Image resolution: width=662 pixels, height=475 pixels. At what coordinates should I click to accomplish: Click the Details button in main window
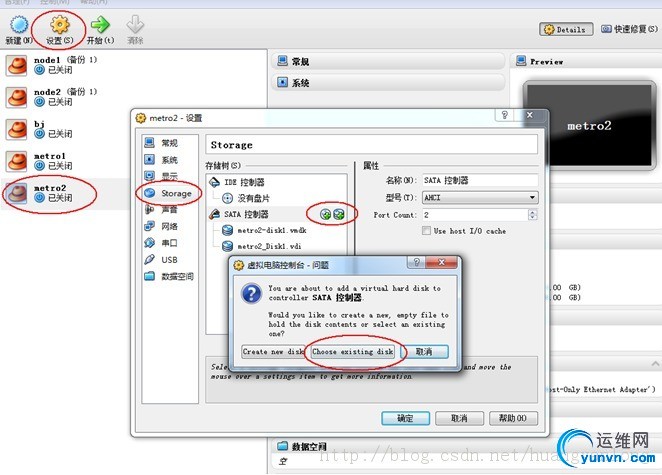coord(566,29)
